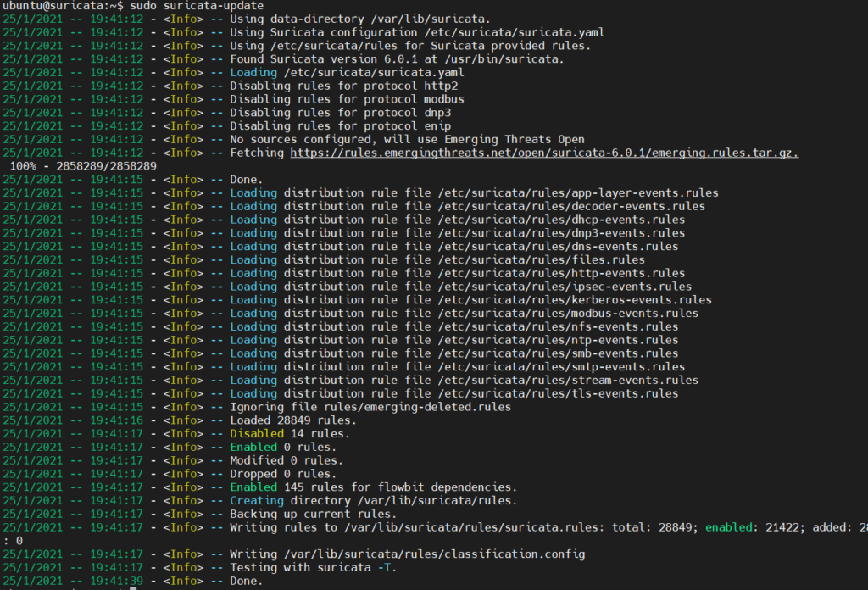
Task: Click the green 'enabled: 21422' count
Action: point(755,527)
